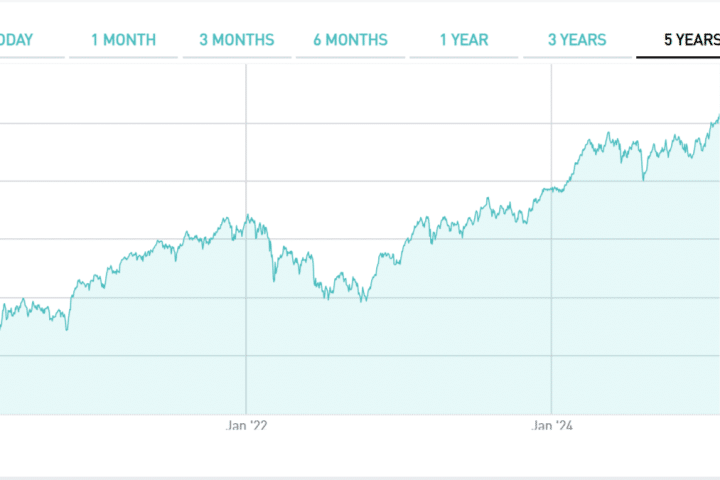Switch to the 1 MONTH range tab
Viewport: 720px width, 480px height.
123,40
